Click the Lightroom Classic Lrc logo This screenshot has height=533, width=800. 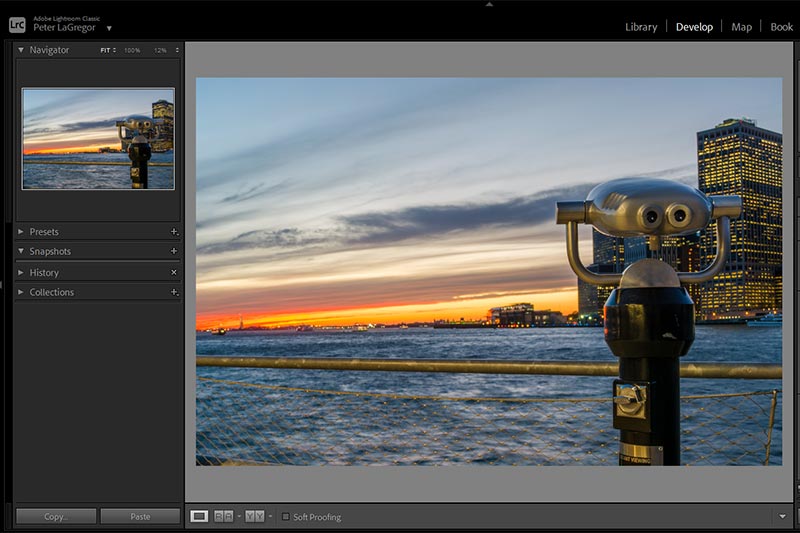17,25
